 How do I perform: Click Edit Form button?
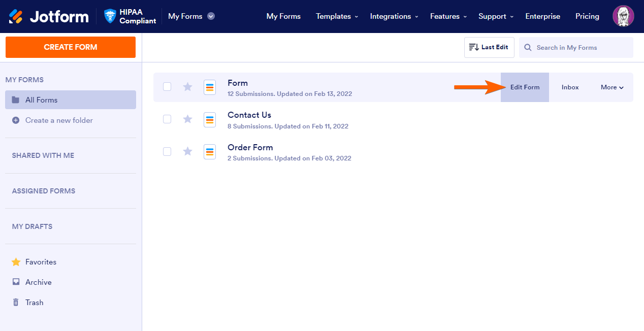[525, 87]
